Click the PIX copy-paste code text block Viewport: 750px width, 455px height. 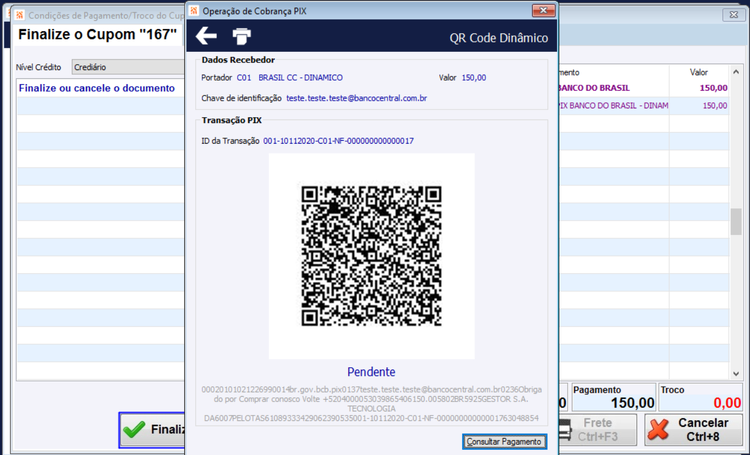371,404
